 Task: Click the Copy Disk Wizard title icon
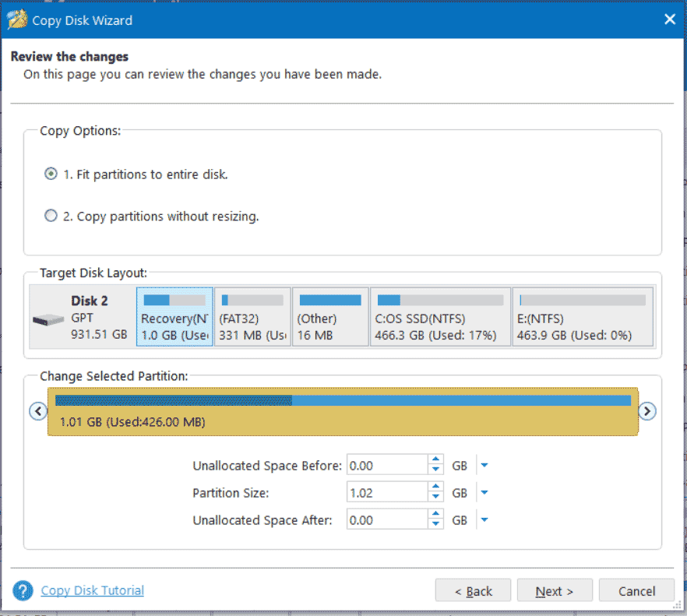coord(17,19)
